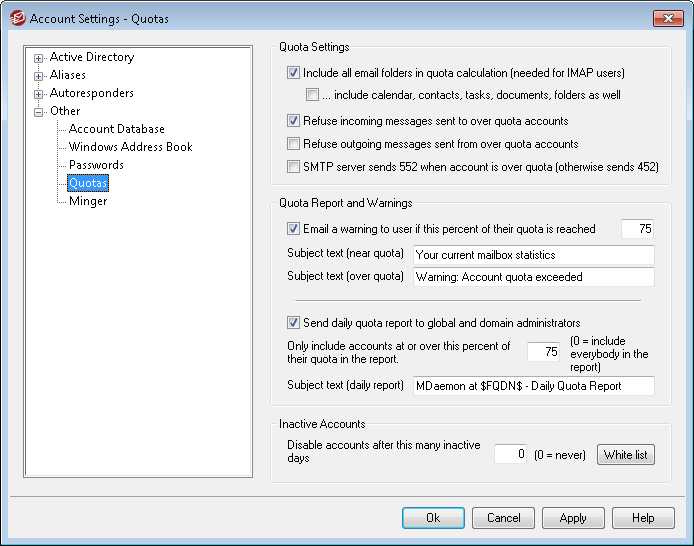Expand the Active Directory tree node

[39, 58]
